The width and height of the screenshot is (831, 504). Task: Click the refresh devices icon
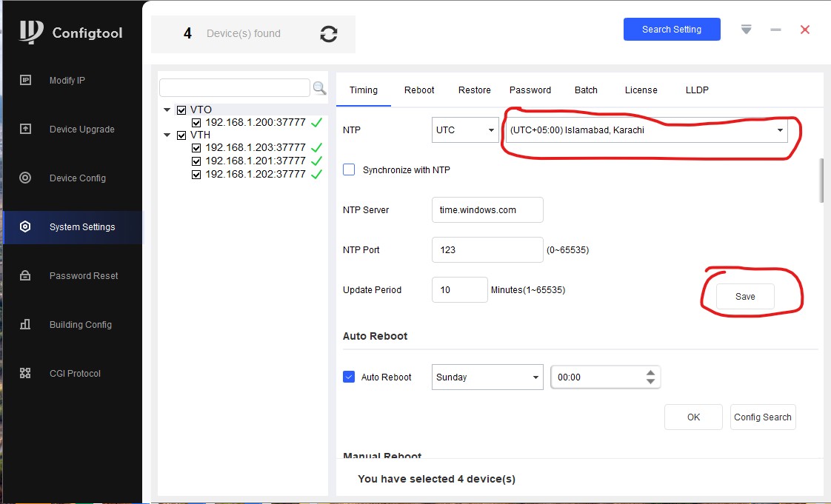coord(329,34)
